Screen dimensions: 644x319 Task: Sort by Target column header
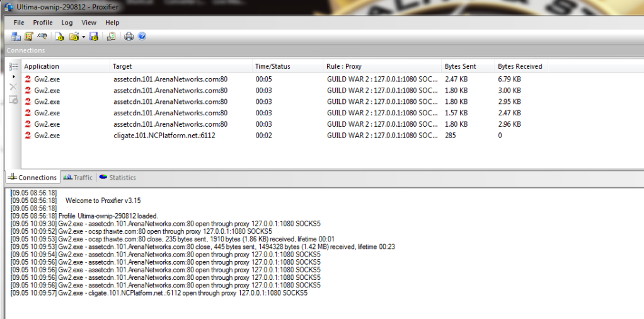pos(181,66)
